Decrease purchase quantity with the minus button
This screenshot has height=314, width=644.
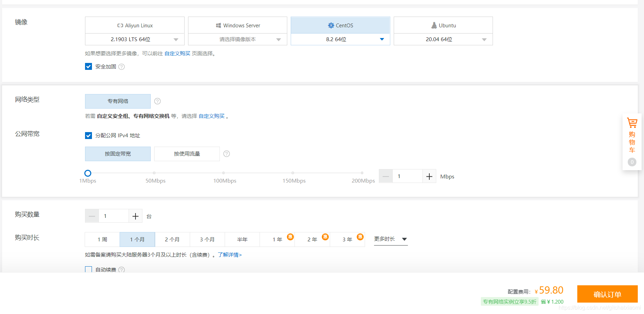92,216
